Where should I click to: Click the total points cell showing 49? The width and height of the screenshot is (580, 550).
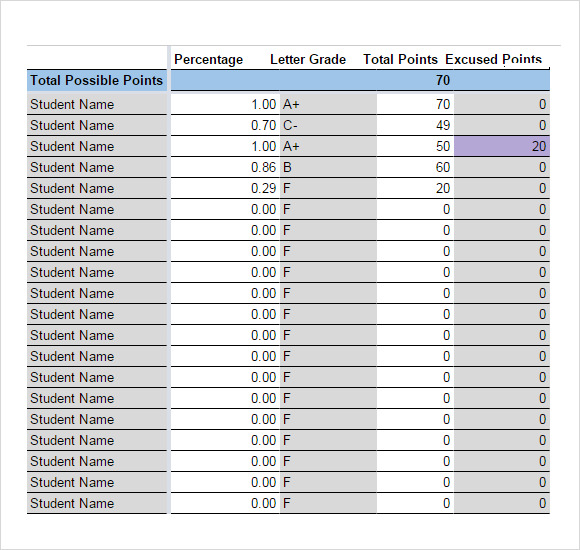(x=415, y=125)
